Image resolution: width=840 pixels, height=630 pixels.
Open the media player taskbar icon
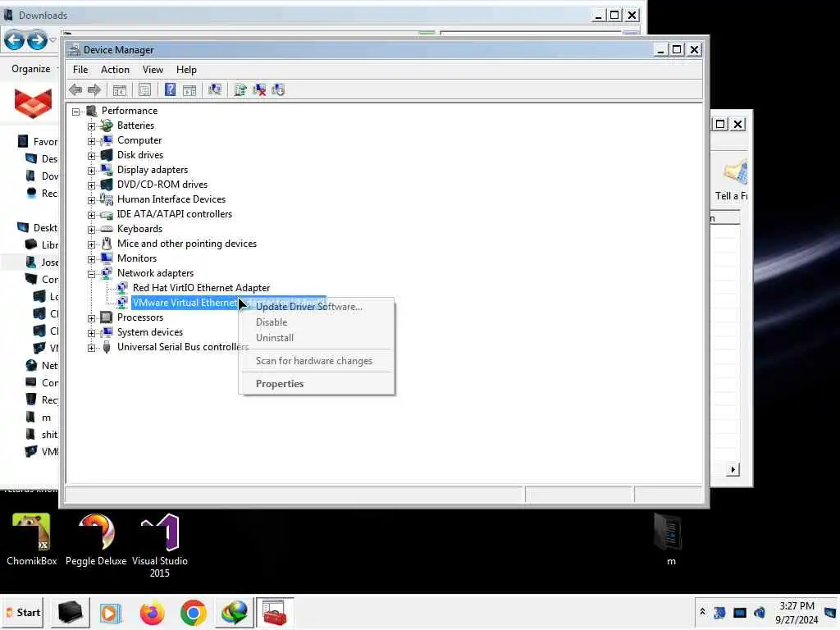pos(111,613)
